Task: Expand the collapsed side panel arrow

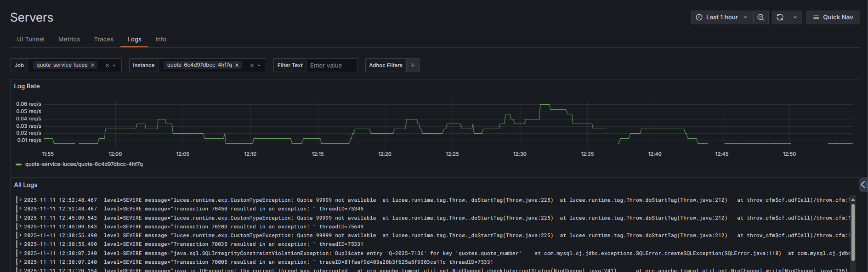Action: pyautogui.click(x=863, y=185)
